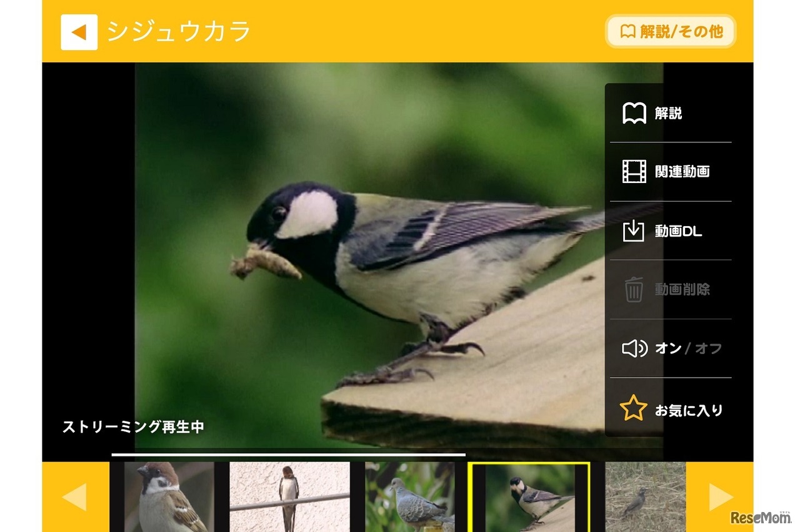Select the swallow on wire thumbnail
Viewport: 800px width, 532px height.
click(289, 497)
